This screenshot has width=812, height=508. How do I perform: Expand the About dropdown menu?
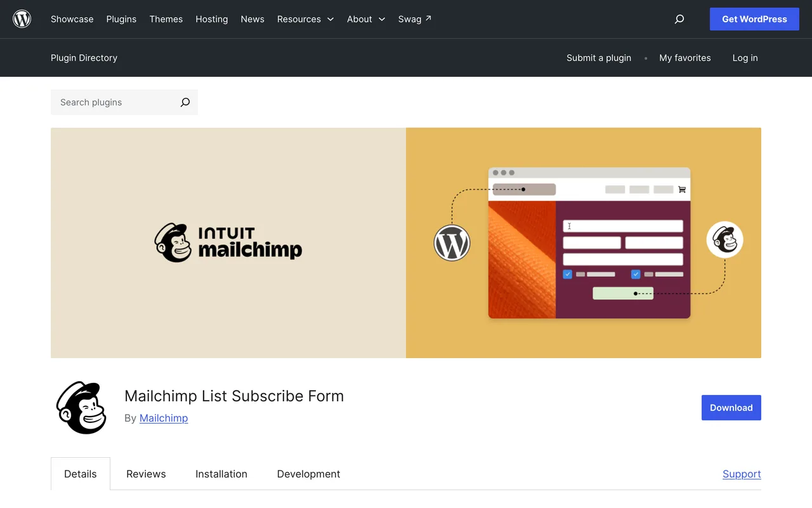366,19
